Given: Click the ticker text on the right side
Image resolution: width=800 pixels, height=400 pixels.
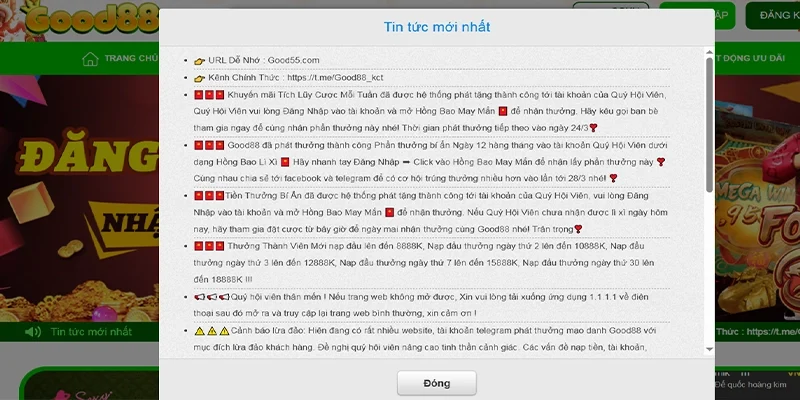Looking at the screenshot, I should [757, 332].
